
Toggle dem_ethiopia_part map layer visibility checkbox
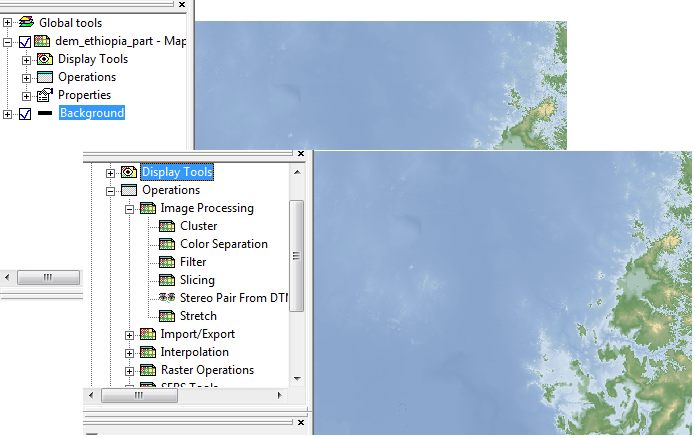click(x=25, y=42)
